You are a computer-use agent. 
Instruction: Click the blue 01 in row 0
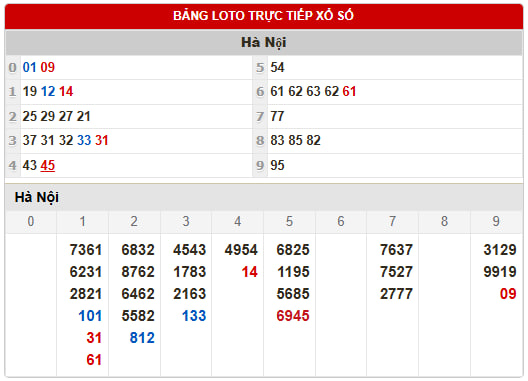coord(29,67)
